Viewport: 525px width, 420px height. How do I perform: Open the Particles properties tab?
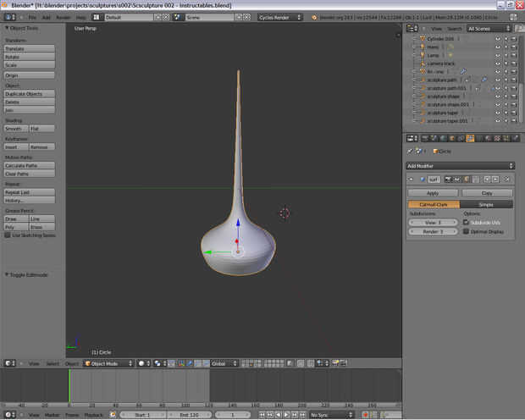pos(506,138)
